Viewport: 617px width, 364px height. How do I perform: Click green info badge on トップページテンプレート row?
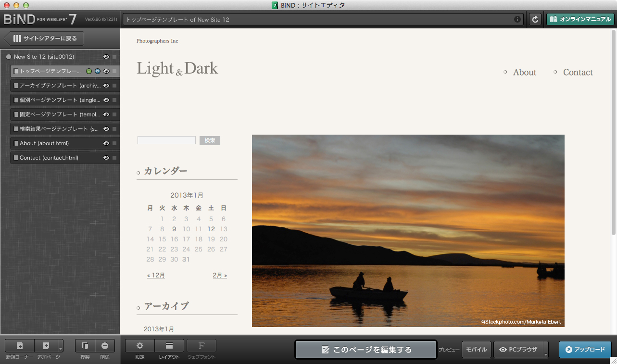click(x=89, y=71)
